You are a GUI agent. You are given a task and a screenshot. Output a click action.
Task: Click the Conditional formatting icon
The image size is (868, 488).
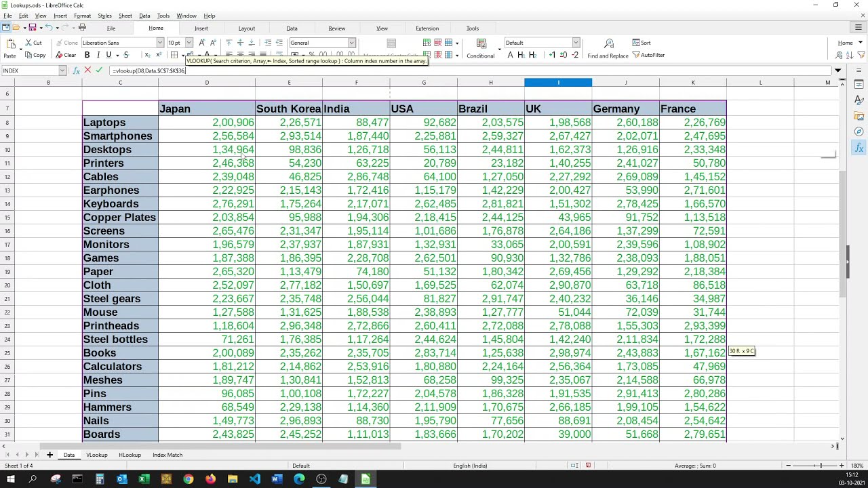[481, 45]
